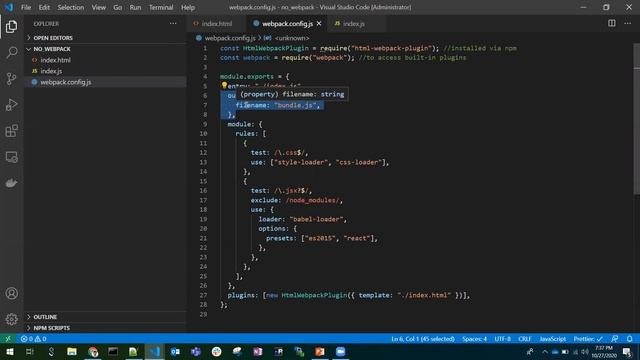Open the Help menu
Image resolution: width=640 pixels, height=360 pixels.
(188, 7)
